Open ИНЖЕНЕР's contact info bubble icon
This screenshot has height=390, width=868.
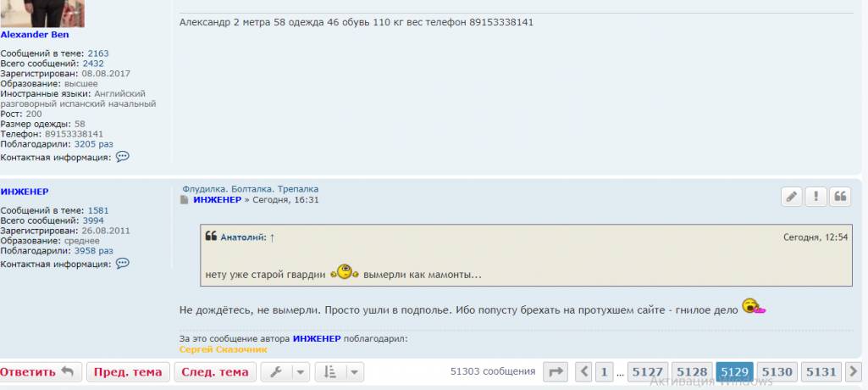pyautogui.click(x=123, y=264)
